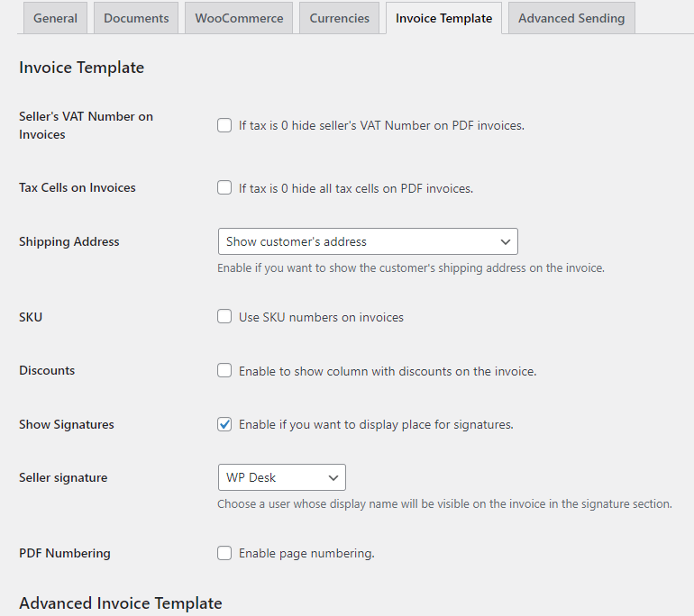Click the 'Enable page numbering.' label text
Image resolution: width=694 pixels, height=616 pixels.
coord(306,553)
